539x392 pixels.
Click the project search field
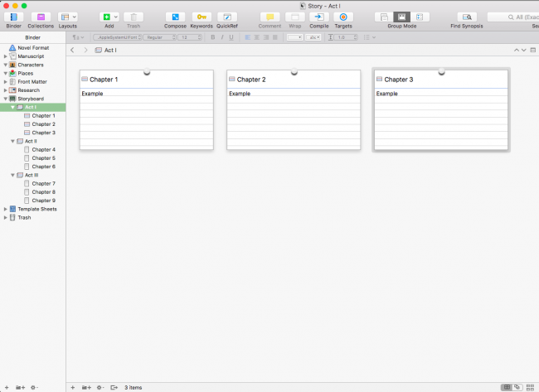[x=513, y=17]
